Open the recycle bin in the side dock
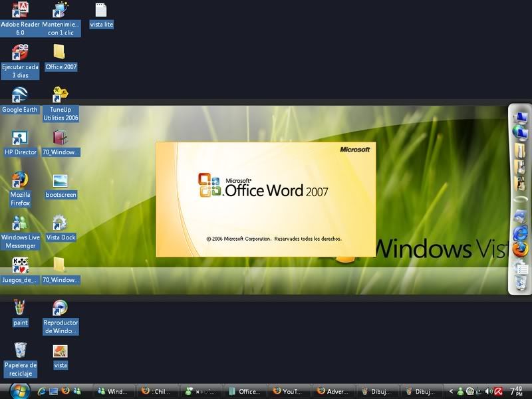Viewport: 532px width, 399px height. [521, 283]
